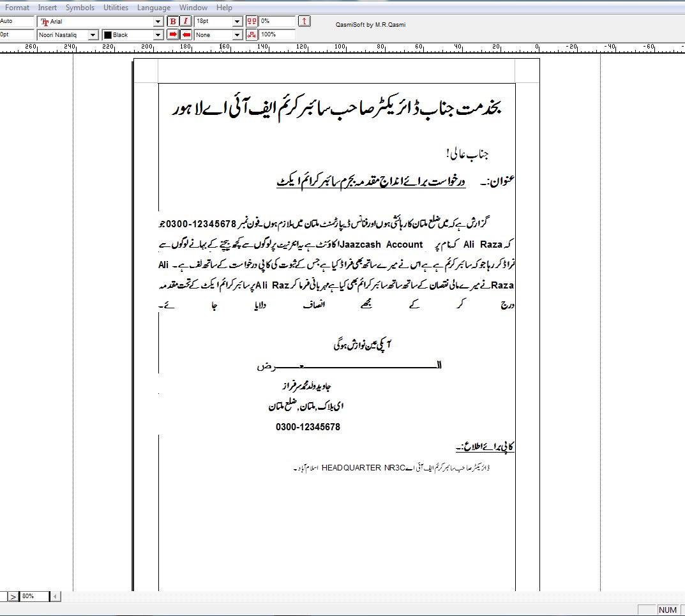Open the Black color swatch dropdown
The width and height of the screenshot is (685, 616).
click(x=156, y=34)
